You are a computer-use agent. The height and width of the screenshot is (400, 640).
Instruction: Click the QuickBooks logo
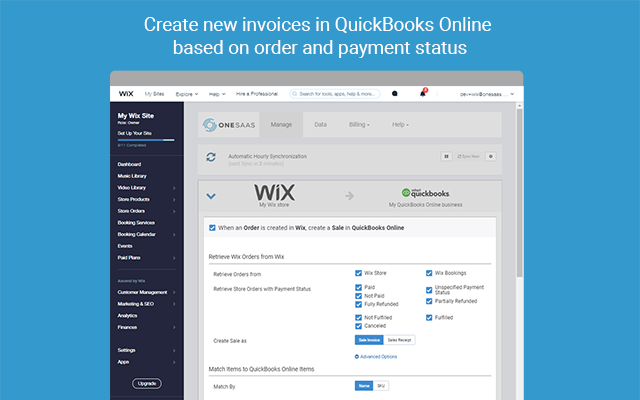425,193
